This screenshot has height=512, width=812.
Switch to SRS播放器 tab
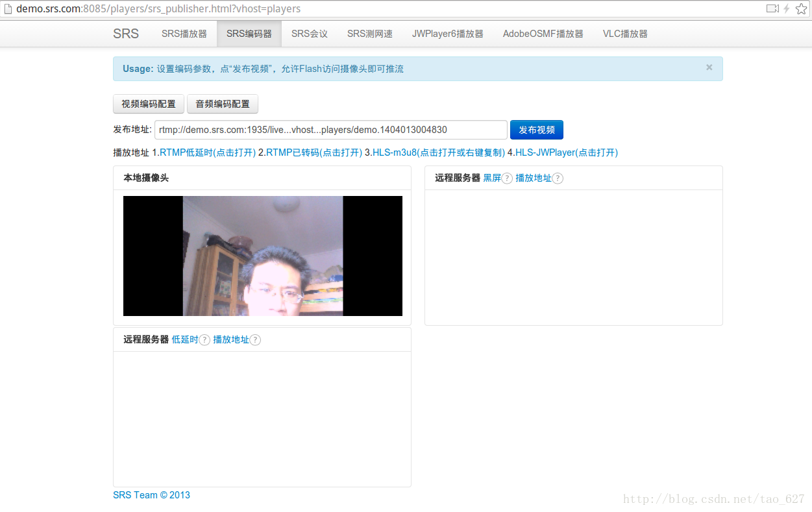click(x=184, y=34)
